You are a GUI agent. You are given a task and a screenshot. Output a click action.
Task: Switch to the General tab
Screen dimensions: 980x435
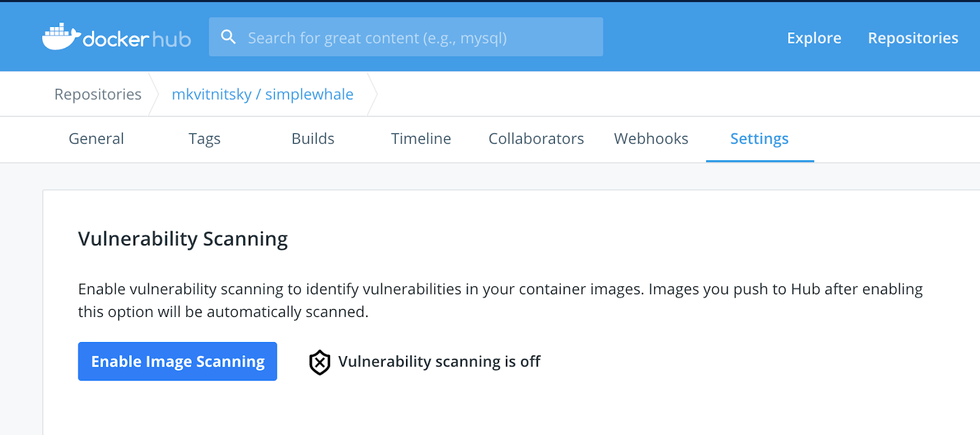[x=96, y=139]
